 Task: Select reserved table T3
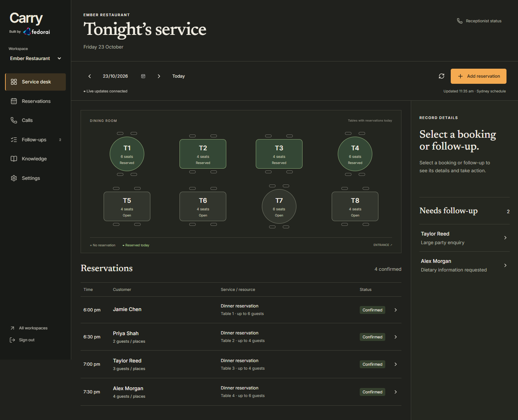coord(279,154)
